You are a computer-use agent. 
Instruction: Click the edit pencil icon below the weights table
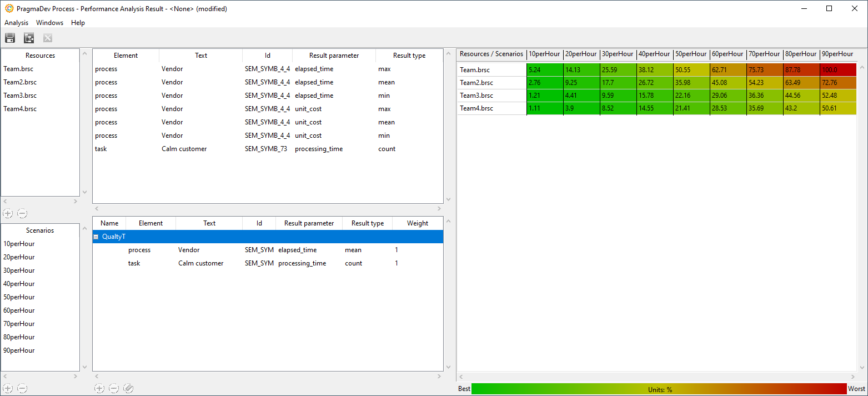pos(128,388)
